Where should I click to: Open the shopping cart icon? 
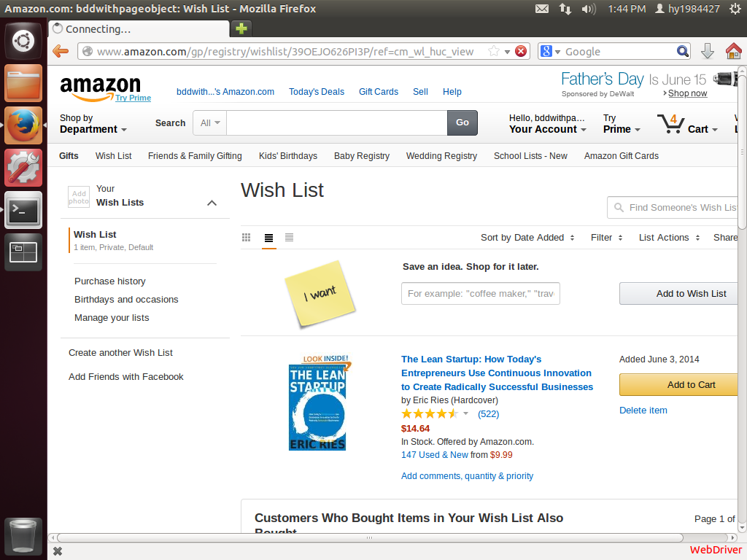pyautogui.click(x=671, y=124)
